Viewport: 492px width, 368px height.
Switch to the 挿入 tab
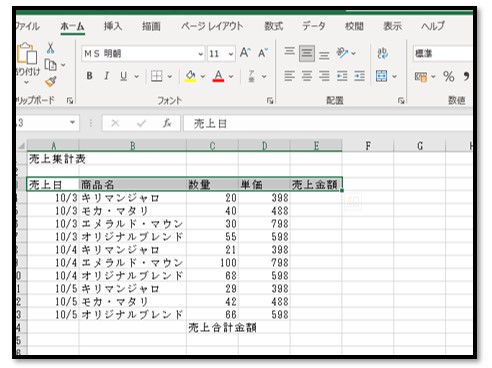(x=113, y=26)
